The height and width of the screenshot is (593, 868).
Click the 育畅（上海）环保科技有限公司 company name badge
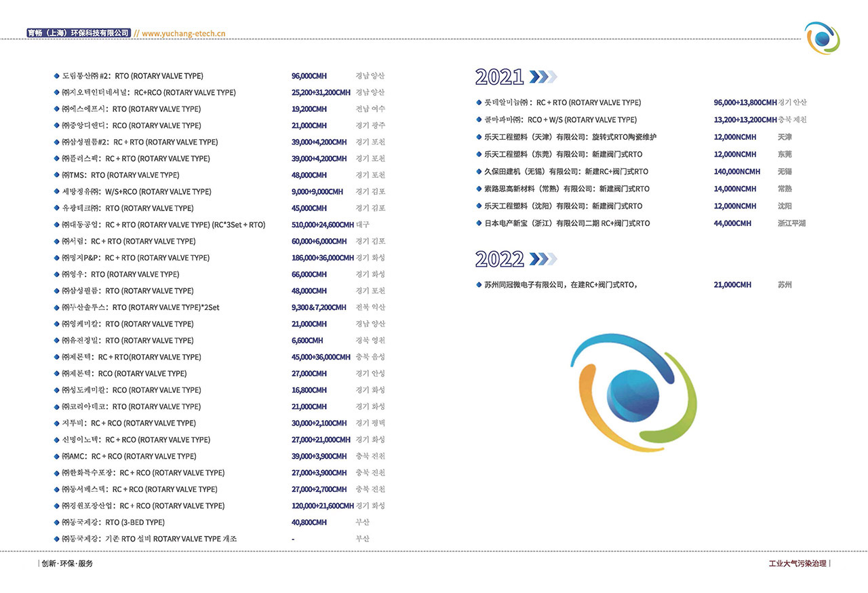click(78, 33)
